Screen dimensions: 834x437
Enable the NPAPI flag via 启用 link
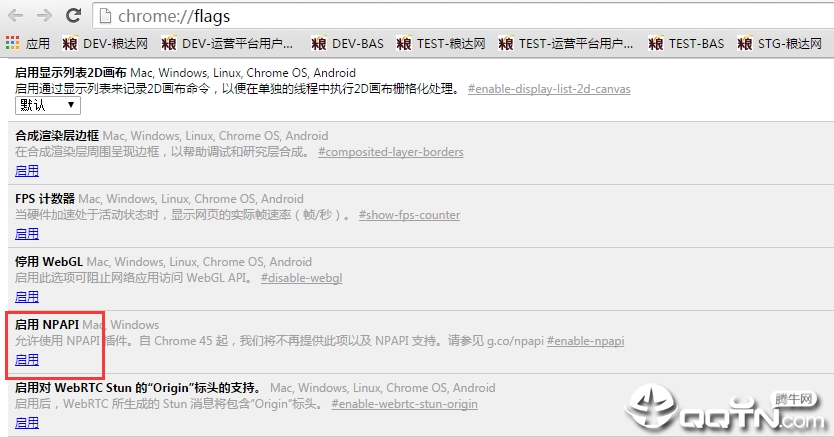pos(27,360)
